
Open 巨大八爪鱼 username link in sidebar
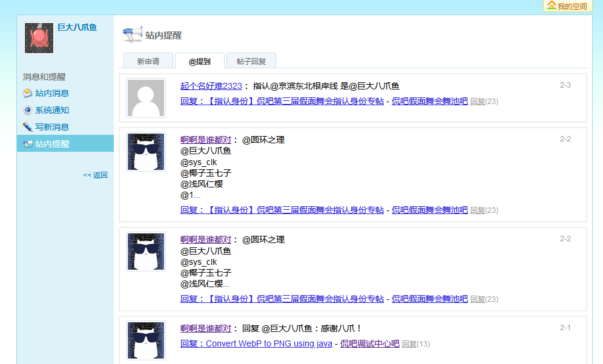point(77,27)
